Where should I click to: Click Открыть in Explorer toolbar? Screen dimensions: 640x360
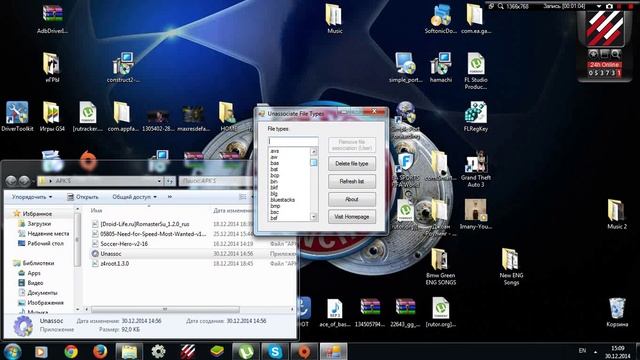(83, 197)
